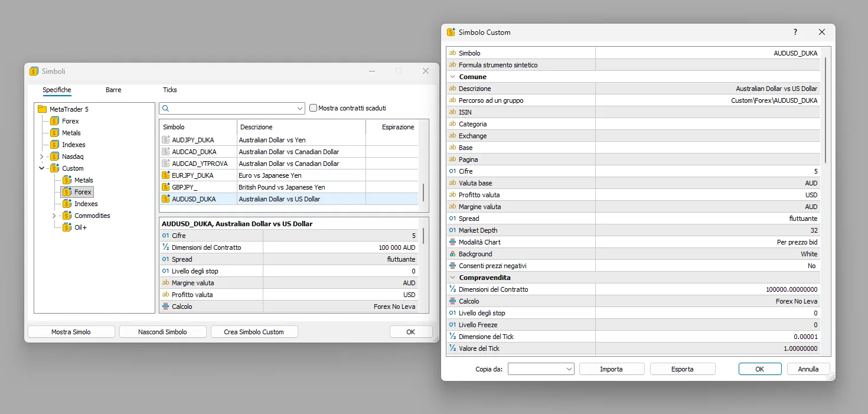This screenshot has height=414, width=868.
Task: Click the Importa button
Action: pyautogui.click(x=611, y=369)
